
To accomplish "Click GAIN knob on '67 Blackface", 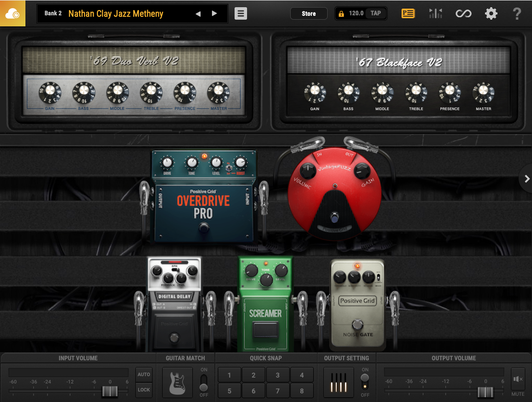I will (x=315, y=92).
